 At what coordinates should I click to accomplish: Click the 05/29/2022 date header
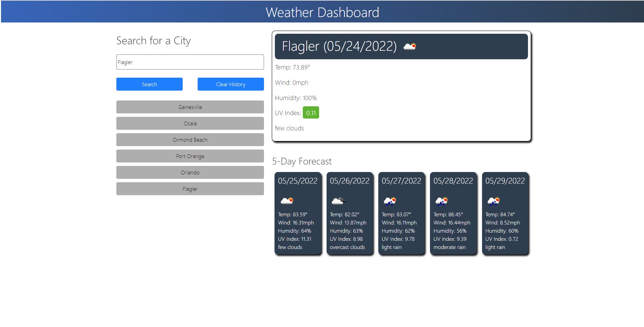[505, 181]
